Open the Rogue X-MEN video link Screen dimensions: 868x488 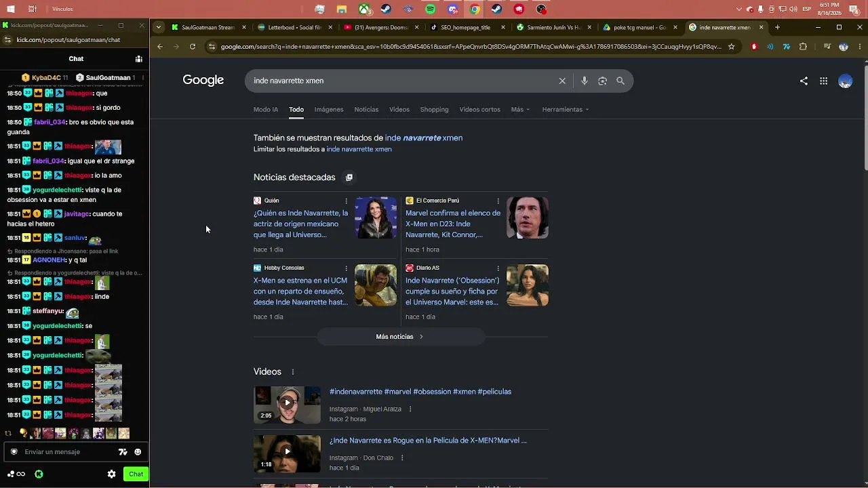tap(428, 441)
